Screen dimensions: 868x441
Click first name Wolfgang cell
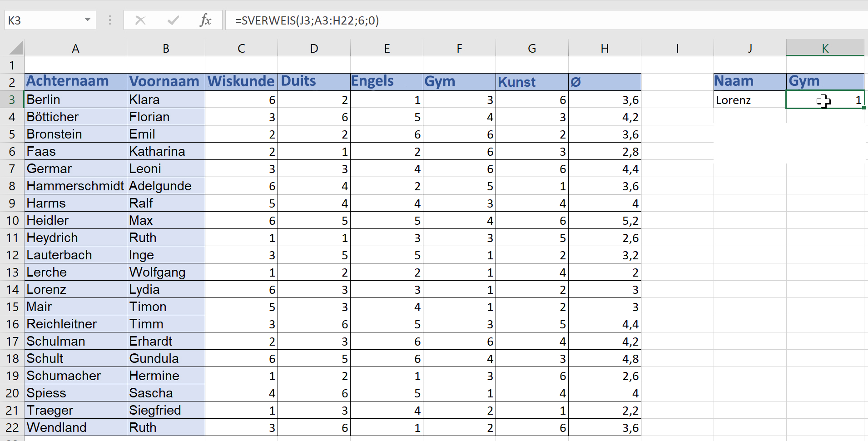click(166, 272)
